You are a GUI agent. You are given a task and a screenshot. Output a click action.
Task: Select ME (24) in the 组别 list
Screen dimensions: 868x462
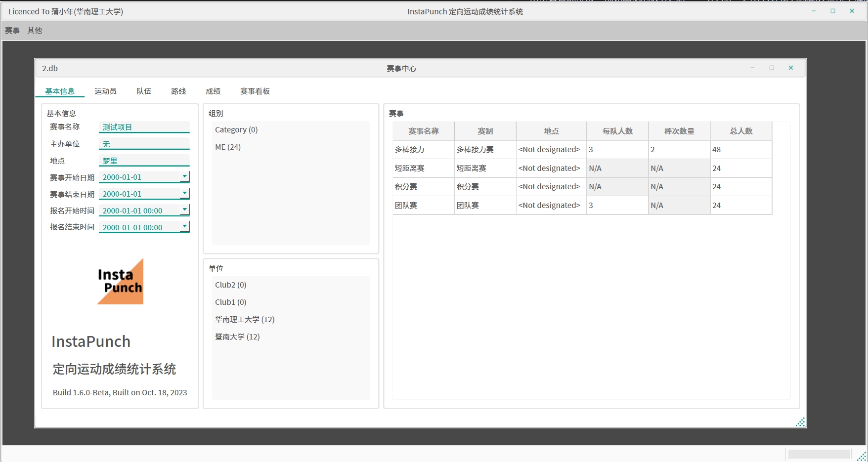click(x=228, y=147)
